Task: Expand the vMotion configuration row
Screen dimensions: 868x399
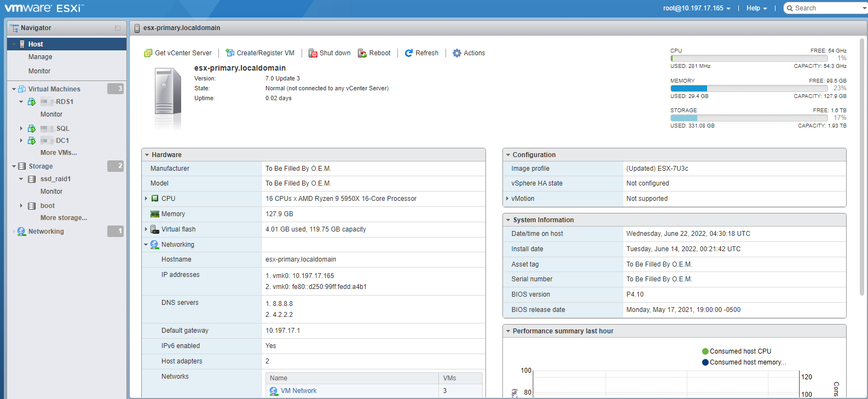Action: click(507, 199)
